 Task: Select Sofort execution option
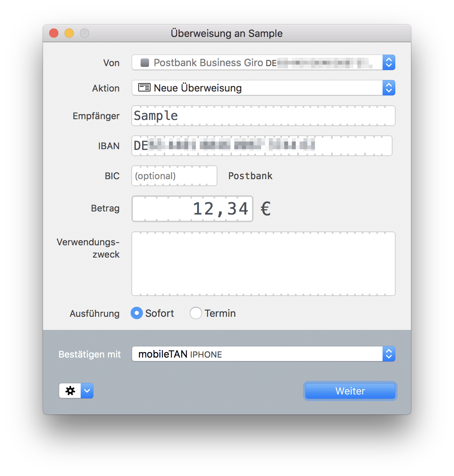(137, 313)
